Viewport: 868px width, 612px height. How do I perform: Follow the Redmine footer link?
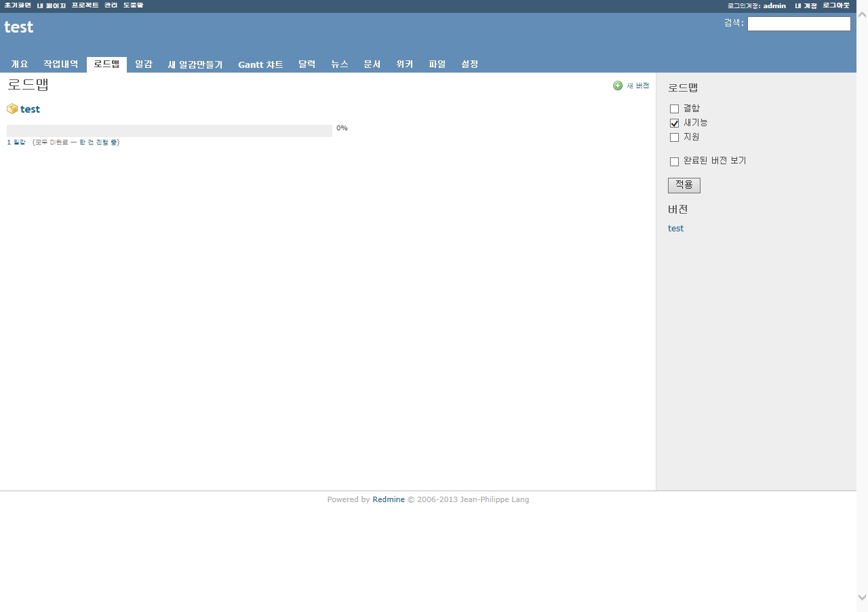[x=389, y=499]
